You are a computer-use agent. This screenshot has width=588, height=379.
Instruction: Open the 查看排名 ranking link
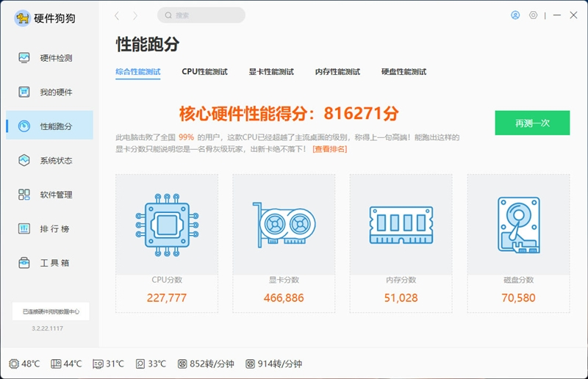pos(329,149)
